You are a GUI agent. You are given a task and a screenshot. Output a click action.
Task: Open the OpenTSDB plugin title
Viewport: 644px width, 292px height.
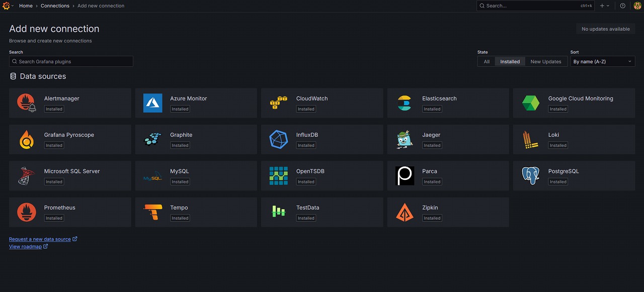point(310,171)
